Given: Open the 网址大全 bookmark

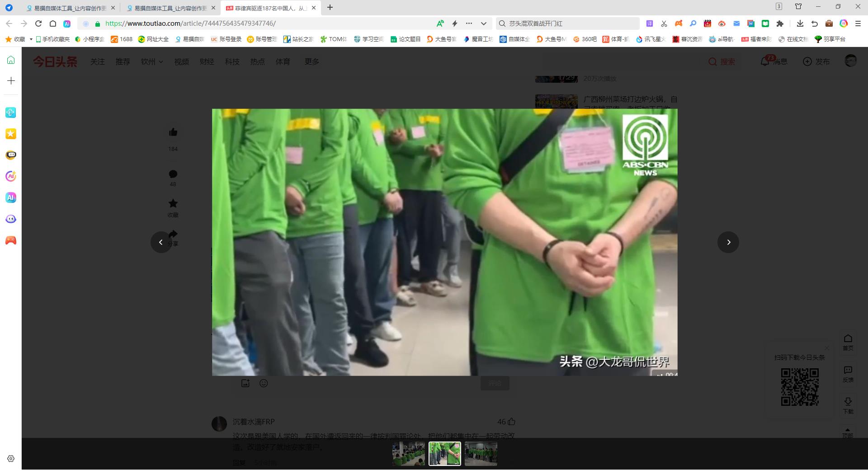Looking at the screenshot, I should click(154, 39).
